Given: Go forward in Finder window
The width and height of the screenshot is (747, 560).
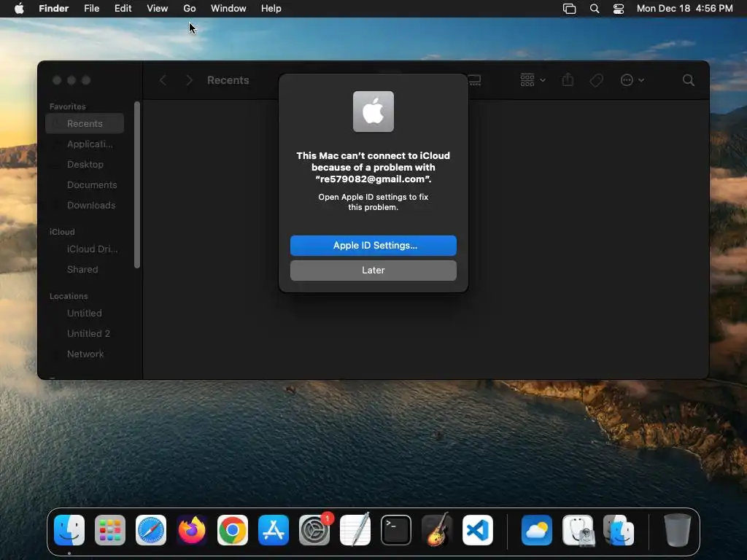Looking at the screenshot, I should [189, 80].
